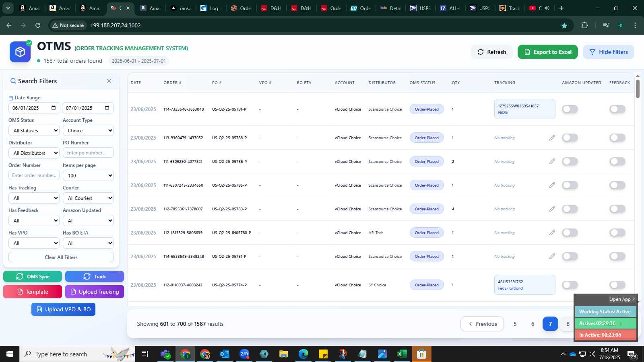Open File Explorer from the taskbar
Image resolution: width=644 pixels, height=362 pixels.
[284, 354]
